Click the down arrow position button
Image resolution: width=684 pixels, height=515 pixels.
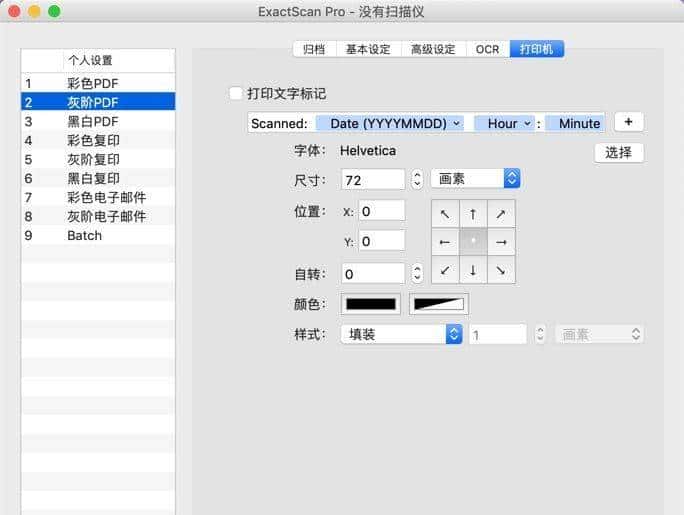473,270
